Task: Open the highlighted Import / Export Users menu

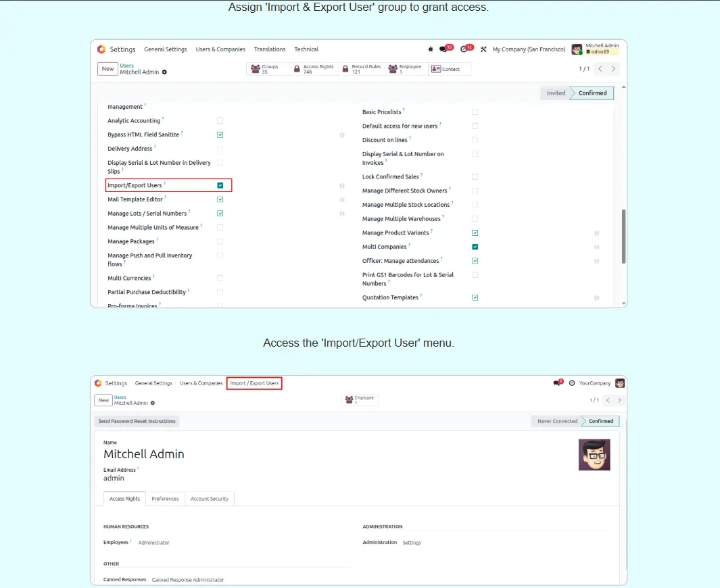Action: [x=254, y=383]
